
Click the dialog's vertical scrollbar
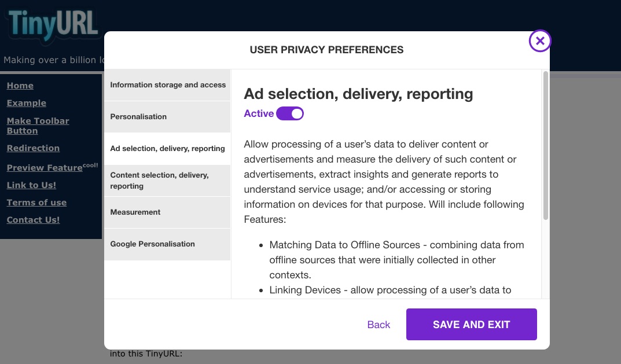[545, 145]
